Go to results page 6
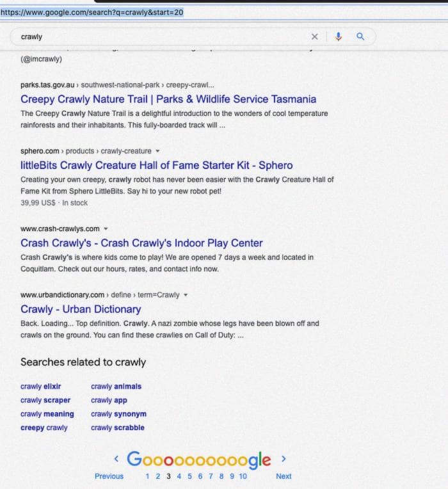This screenshot has height=489, width=448. pyautogui.click(x=200, y=476)
